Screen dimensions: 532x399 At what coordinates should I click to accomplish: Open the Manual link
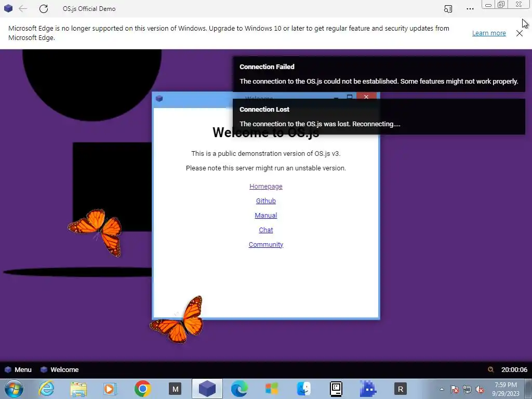[266, 216]
